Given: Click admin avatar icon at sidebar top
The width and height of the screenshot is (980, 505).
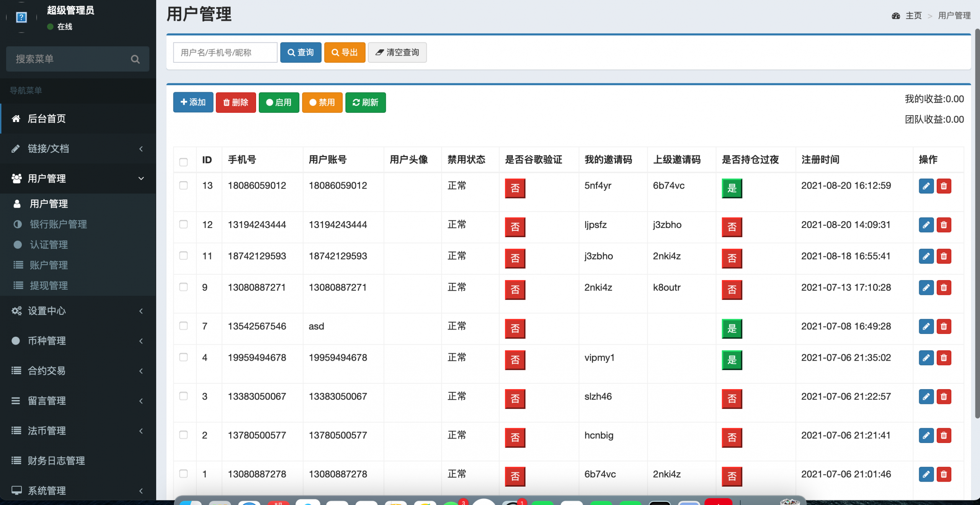Looking at the screenshot, I should click(x=21, y=17).
